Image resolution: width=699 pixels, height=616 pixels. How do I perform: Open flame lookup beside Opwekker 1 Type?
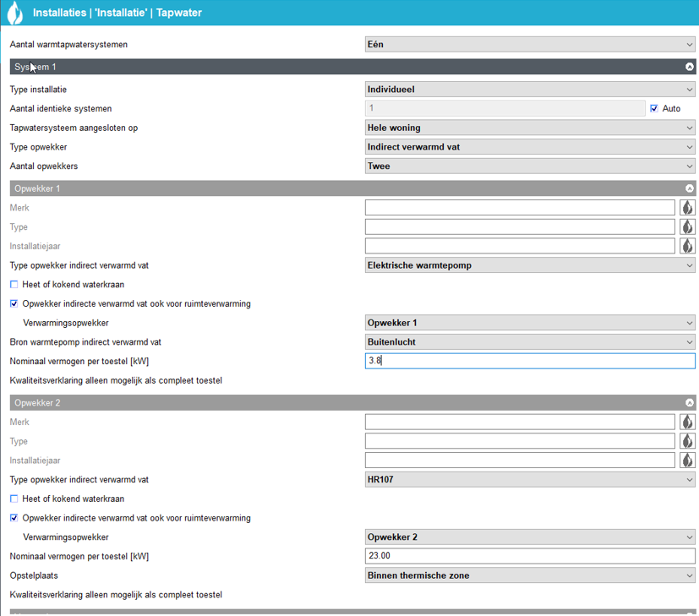(x=687, y=226)
